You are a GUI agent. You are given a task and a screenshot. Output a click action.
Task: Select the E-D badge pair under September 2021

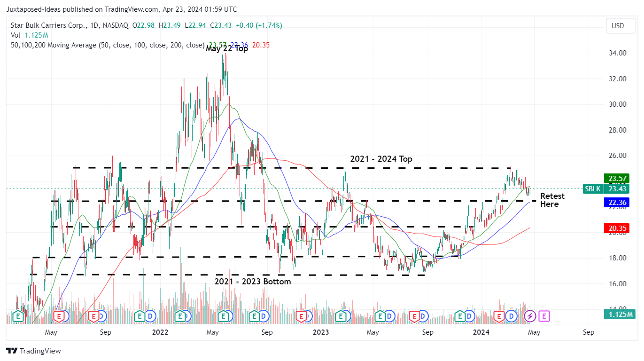point(97,316)
